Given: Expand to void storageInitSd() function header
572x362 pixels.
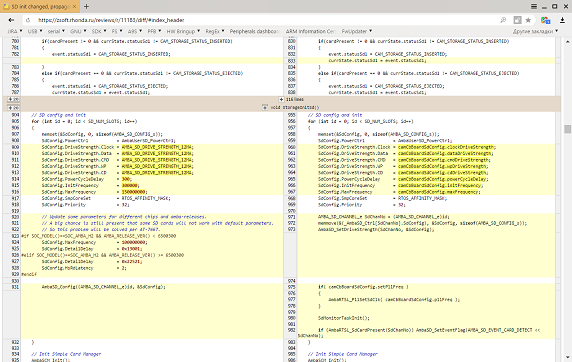Looking at the screenshot, I should (x=265, y=108).
